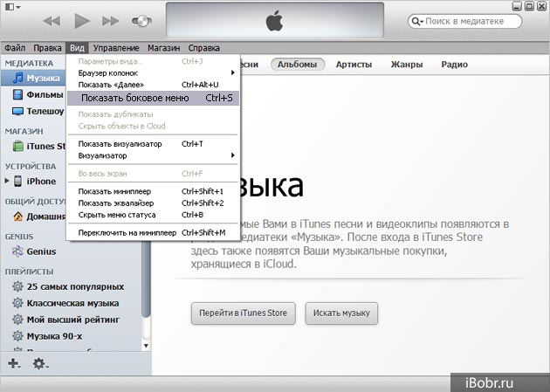Open the Справка menu

point(203,48)
